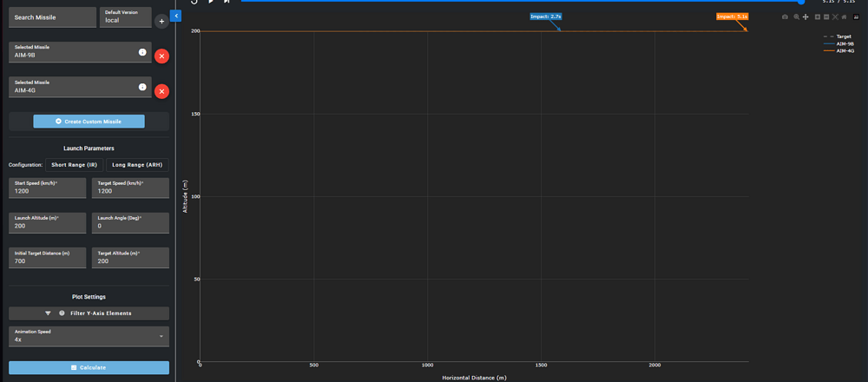Click Create Custom Missile
This screenshot has width=868, height=382.
[x=89, y=122]
